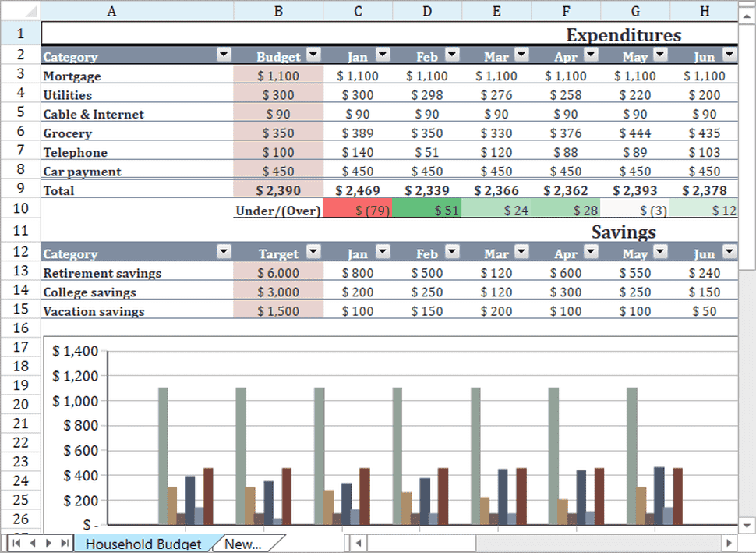Click the select-all corner button above row 1
This screenshot has height=553, width=756.
click(20, 11)
